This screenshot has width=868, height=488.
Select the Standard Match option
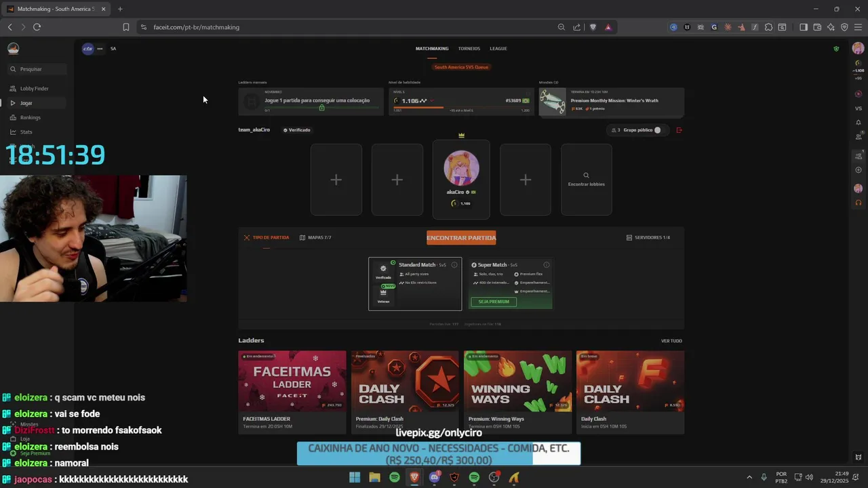click(415, 284)
